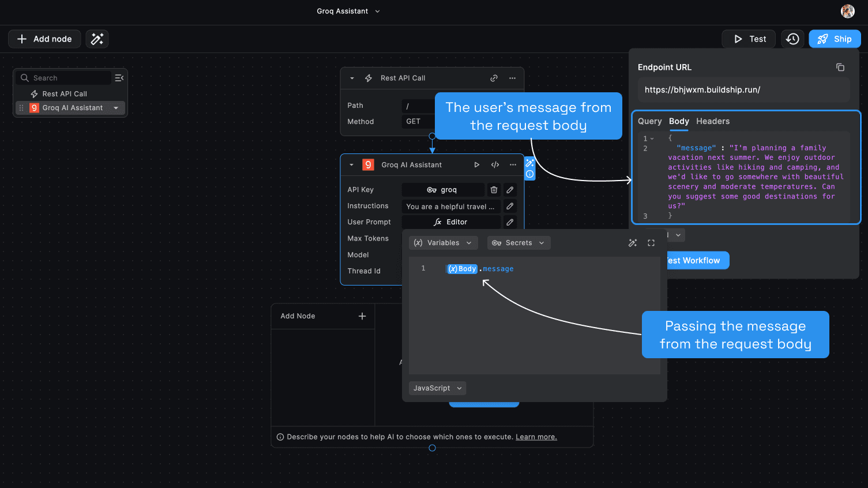Copy the Endpoint URL
868x488 pixels.
pyautogui.click(x=840, y=67)
